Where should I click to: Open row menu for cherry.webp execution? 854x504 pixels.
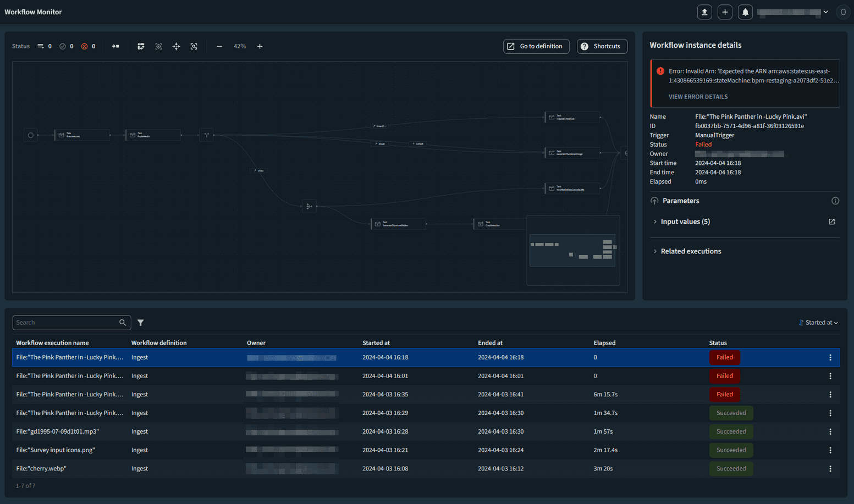point(830,469)
